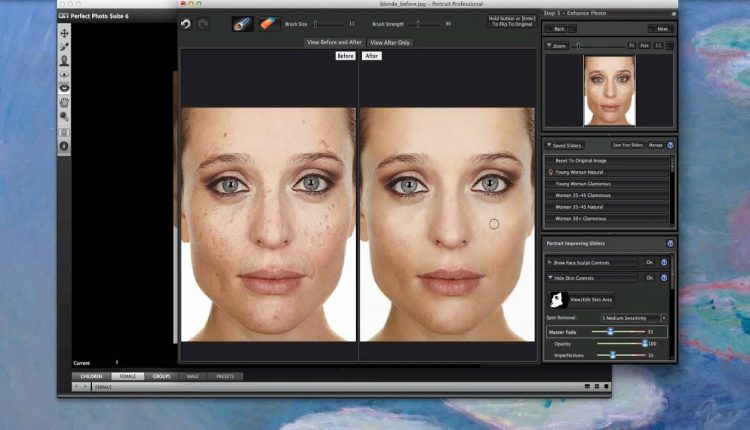Click the 1:1 zoom button
The width and height of the screenshot is (750, 430).
[x=658, y=45]
